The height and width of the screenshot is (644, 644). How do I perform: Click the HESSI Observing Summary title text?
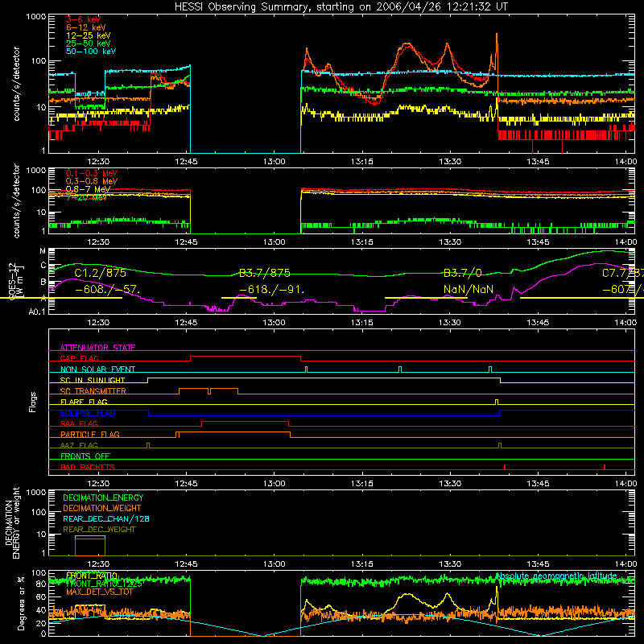[341, 6]
